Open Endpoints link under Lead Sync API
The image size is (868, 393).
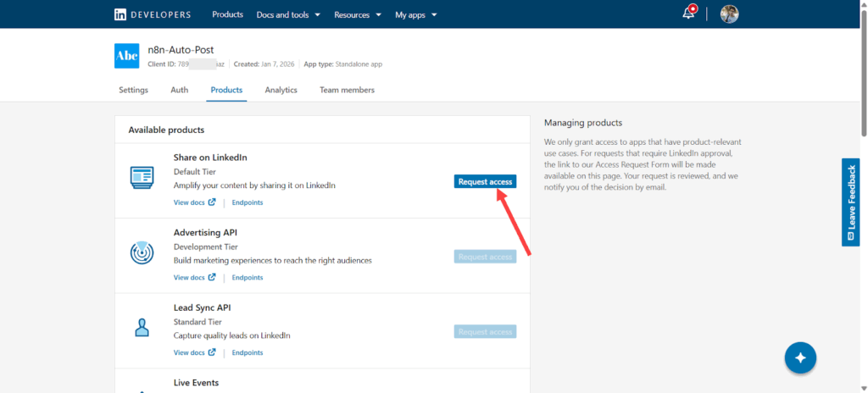click(x=248, y=352)
